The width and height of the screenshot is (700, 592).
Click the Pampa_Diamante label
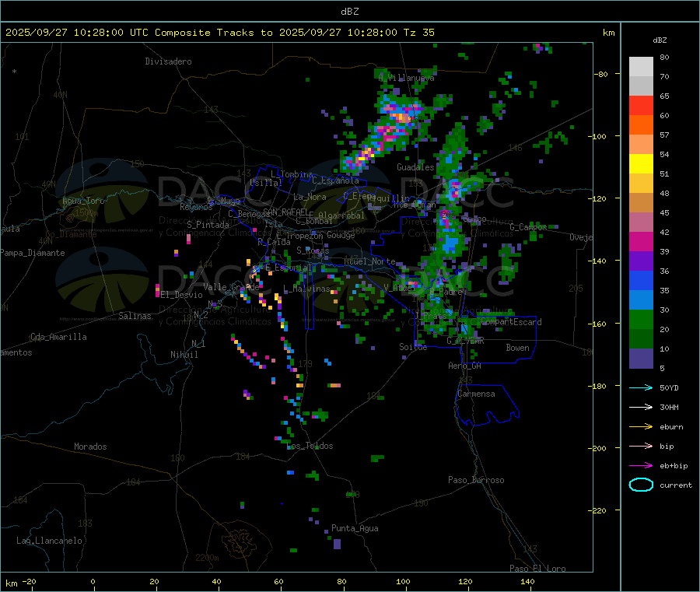click(33, 253)
